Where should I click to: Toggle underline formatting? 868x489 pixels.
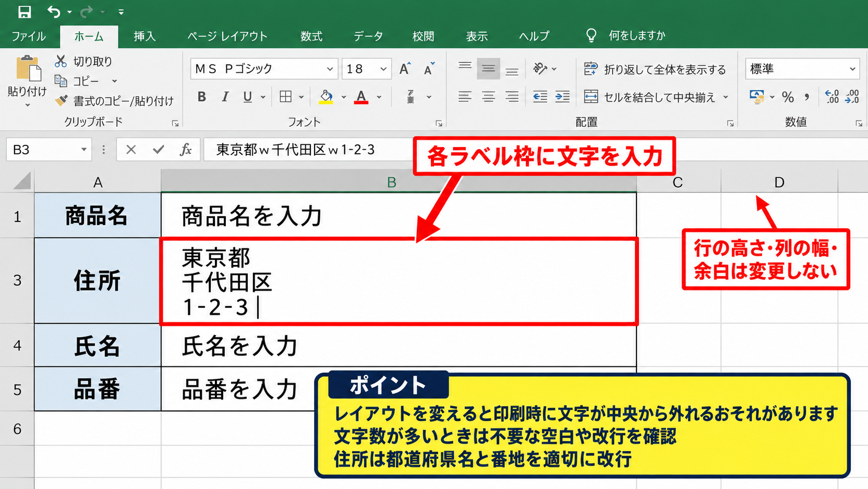[x=248, y=97]
